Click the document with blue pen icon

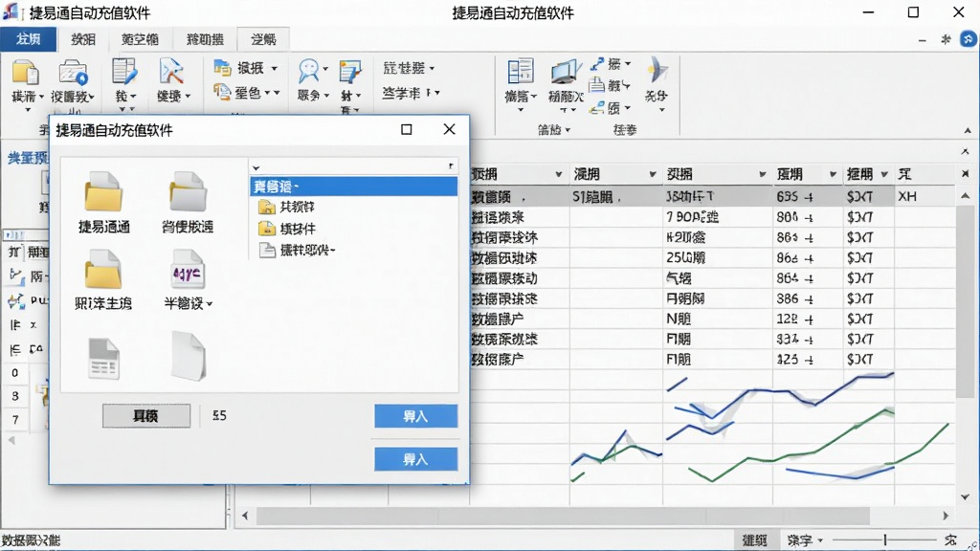[123, 71]
